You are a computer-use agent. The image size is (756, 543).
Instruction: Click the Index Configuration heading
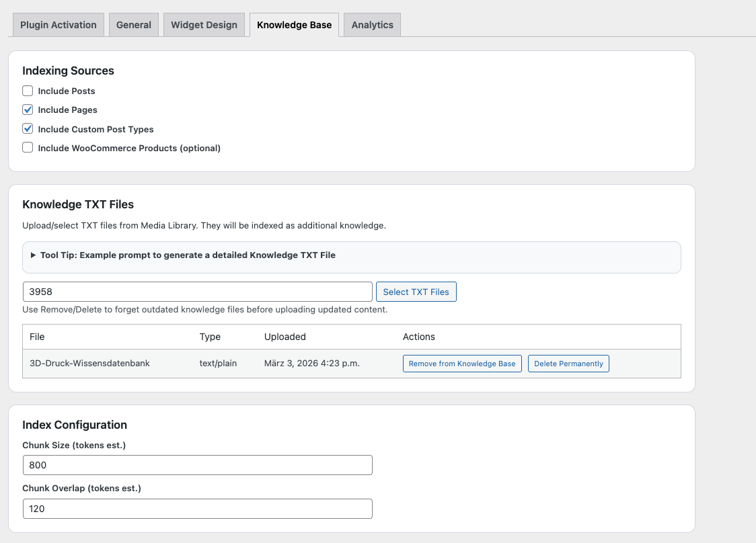[75, 425]
